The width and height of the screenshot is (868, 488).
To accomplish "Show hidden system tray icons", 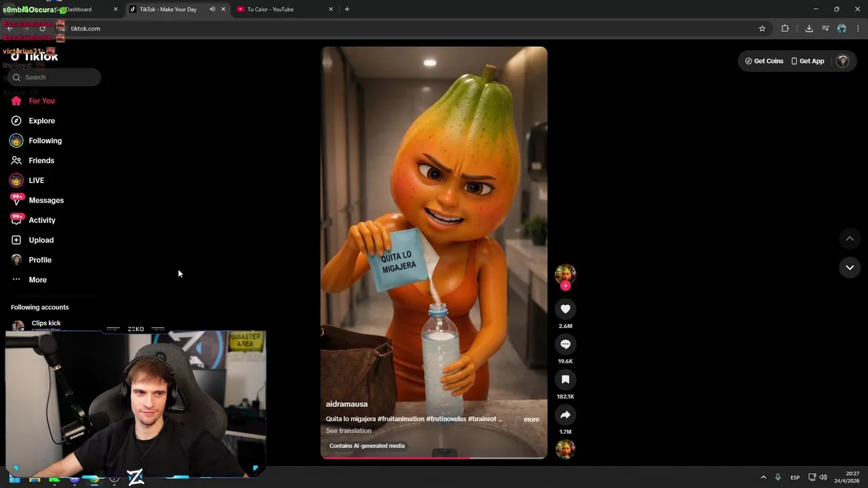I will (764, 477).
